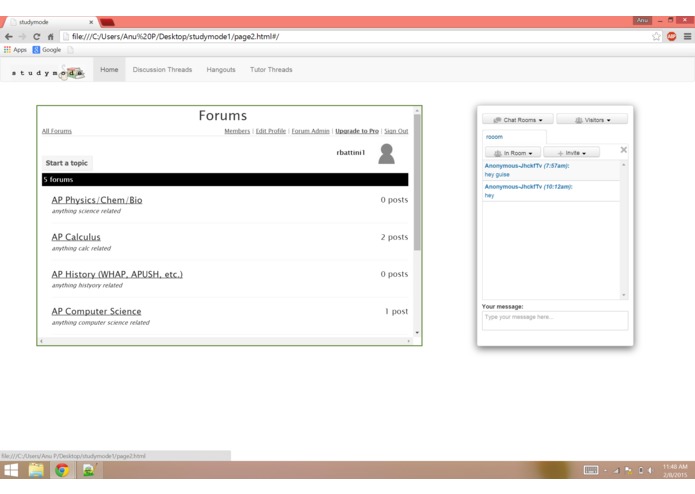This screenshot has width=695, height=494.
Task: Open a new browser tab button
Action: [x=107, y=22]
